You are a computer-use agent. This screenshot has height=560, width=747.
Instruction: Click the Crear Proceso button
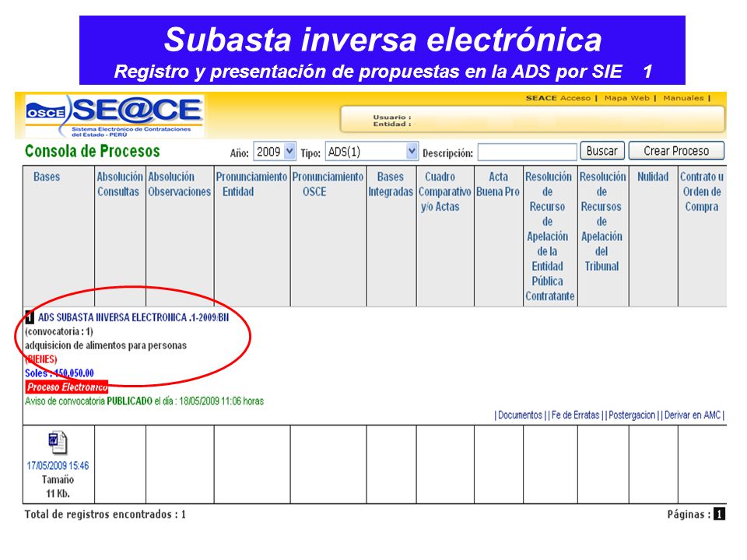[676, 151]
